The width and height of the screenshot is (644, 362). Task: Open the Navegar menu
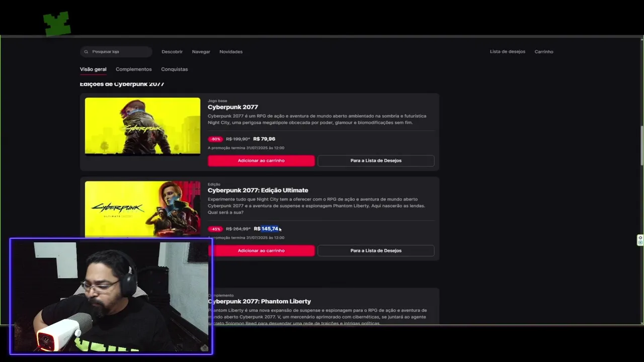tap(201, 52)
